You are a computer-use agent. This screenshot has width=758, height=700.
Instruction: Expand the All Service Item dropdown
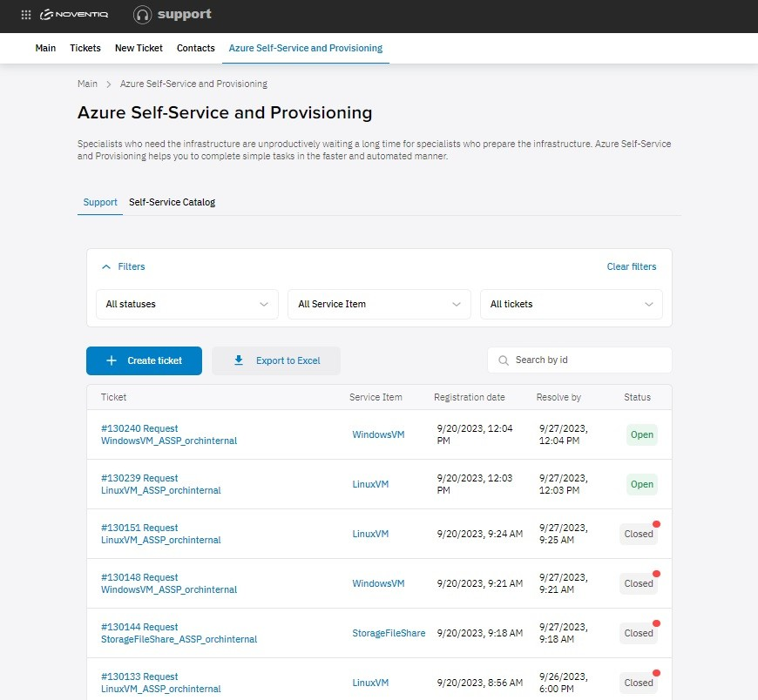pos(379,305)
